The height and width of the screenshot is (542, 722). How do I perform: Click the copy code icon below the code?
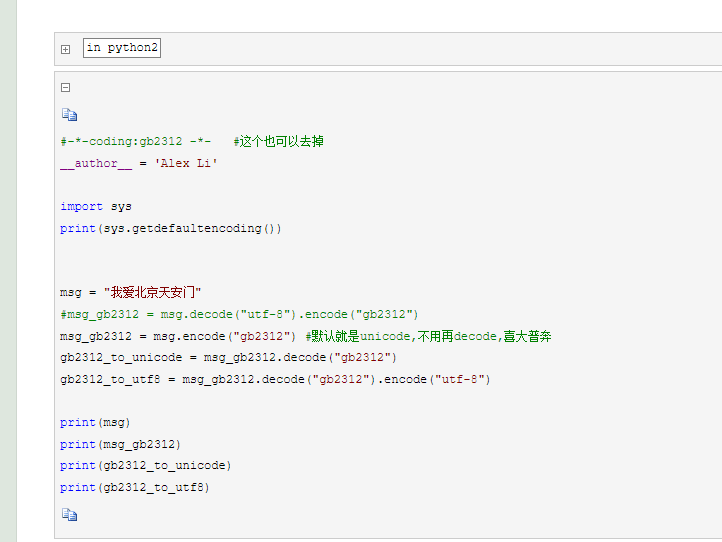[69, 515]
